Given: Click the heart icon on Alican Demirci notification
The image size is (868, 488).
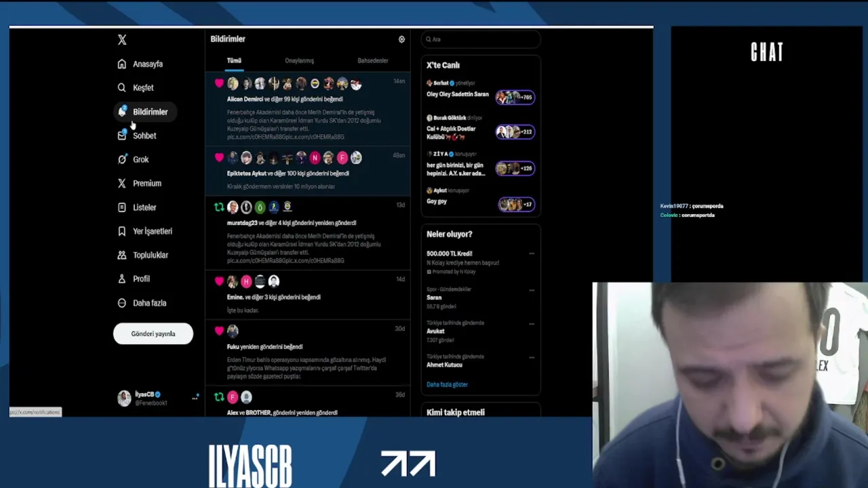Looking at the screenshot, I should pos(219,83).
